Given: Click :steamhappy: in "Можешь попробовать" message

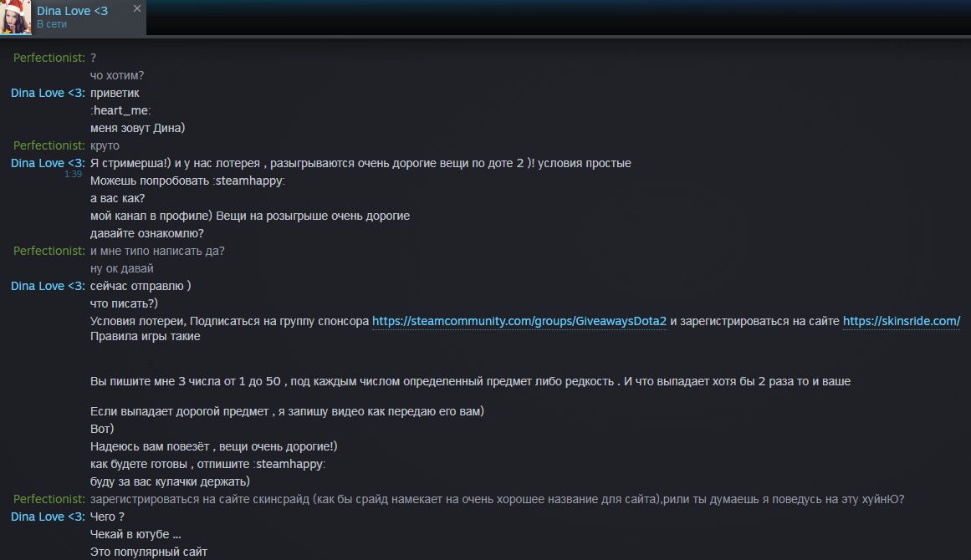Looking at the screenshot, I should point(248,181).
